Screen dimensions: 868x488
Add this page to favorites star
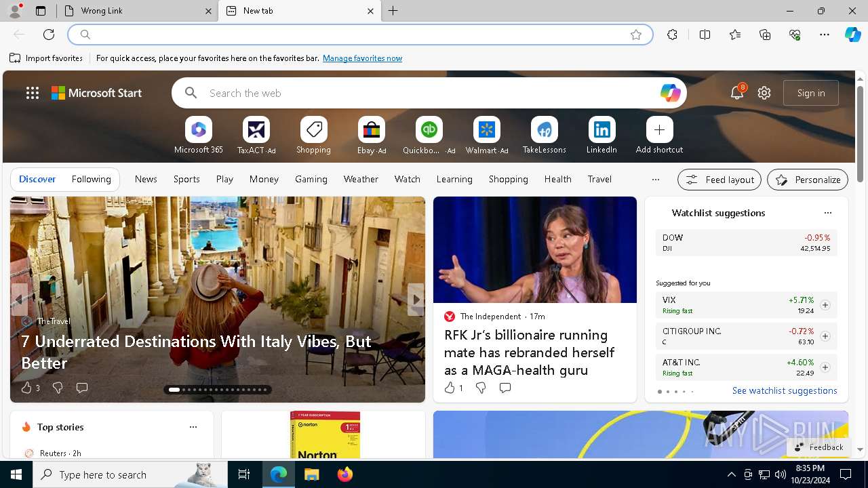pos(636,35)
